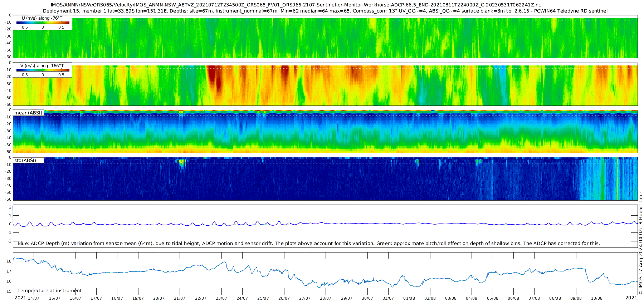Click the 'U (m/s) along -76°T' legend title
This screenshot has height=304, width=644.
pyautogui.click(x=42, y=18)
